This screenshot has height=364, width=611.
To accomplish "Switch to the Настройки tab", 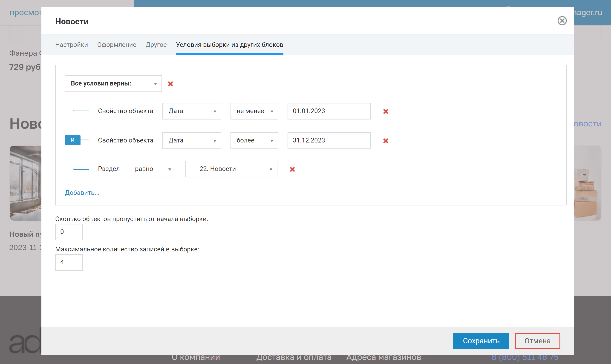I will point(72,45).
